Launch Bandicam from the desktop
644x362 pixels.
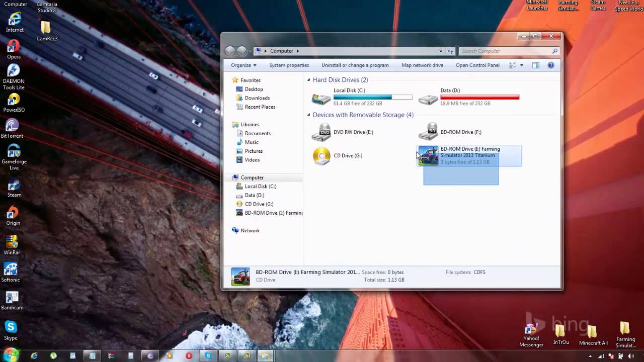pos(12,300)
